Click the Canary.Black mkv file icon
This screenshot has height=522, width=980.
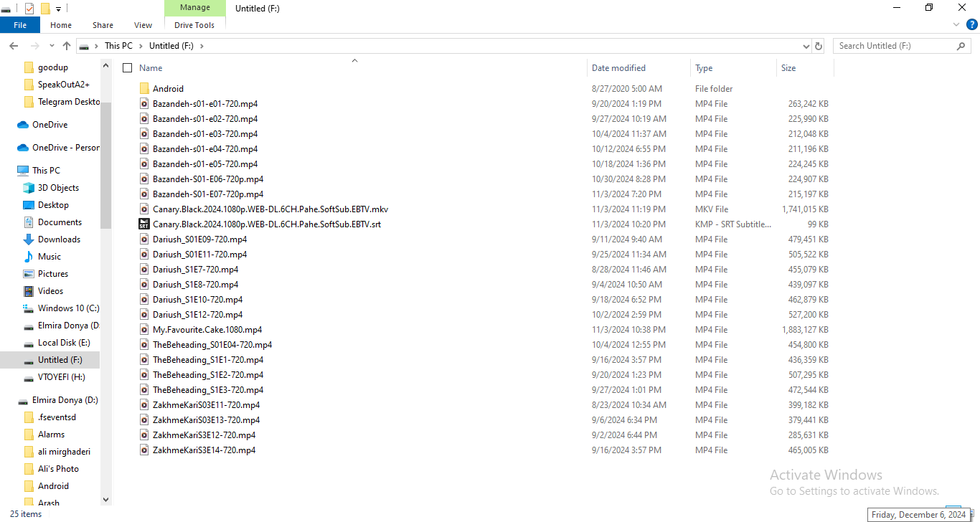tap(143, 209)
